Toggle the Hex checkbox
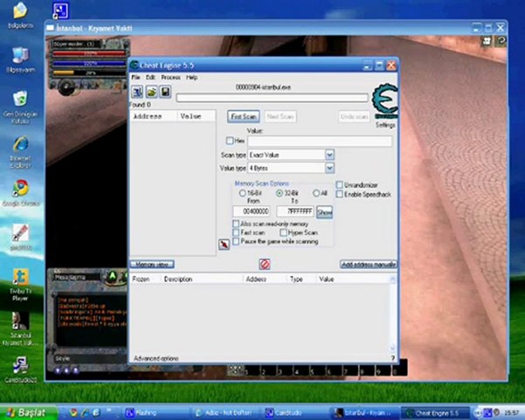This screenshot has height=420, width=525. [230, 141]
